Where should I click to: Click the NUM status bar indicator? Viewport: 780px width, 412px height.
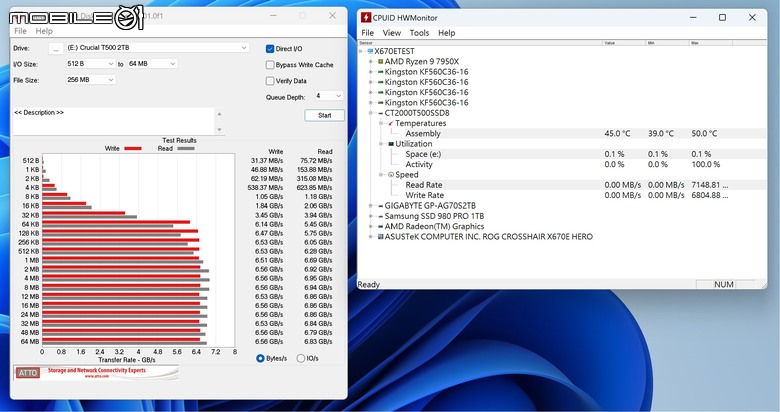(x=724, y=285)
